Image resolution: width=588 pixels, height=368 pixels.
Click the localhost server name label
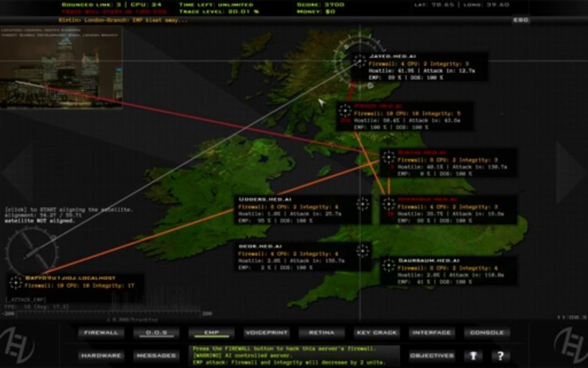point(70,278)
